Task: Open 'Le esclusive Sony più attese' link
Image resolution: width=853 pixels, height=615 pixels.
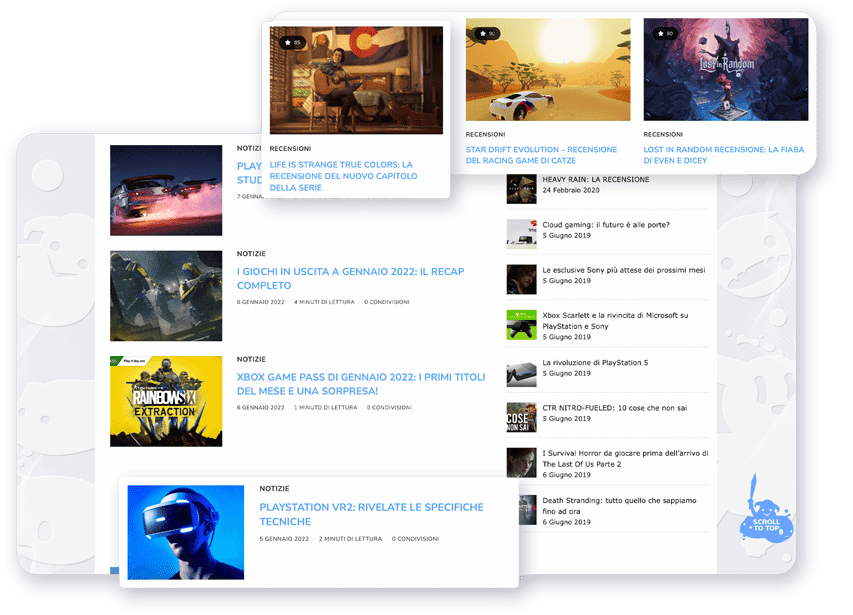Action: pos(623,270)
